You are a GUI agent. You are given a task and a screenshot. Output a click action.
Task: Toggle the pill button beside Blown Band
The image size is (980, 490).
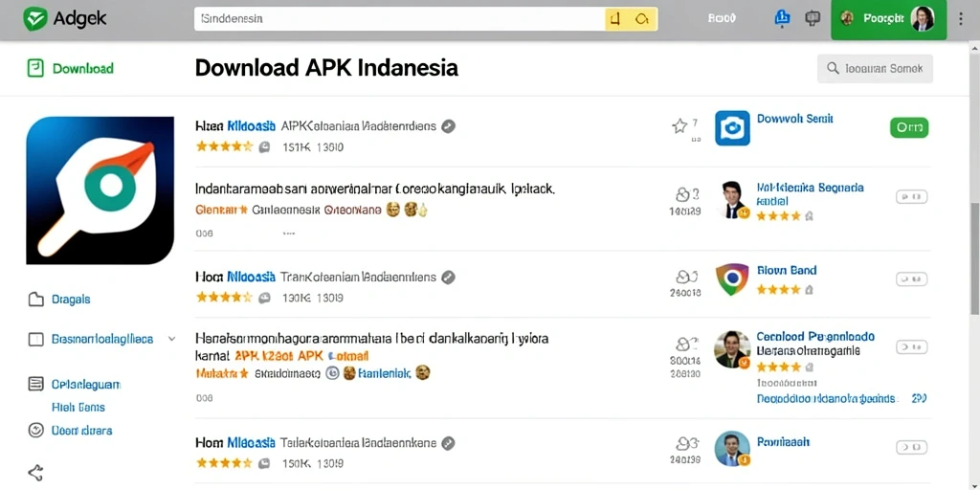point(911,278)
